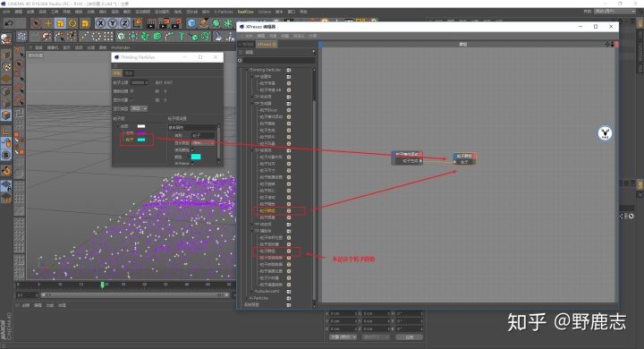The height and width of the screenshot is (349, 644).
Task: Expand the TurbulenceFD tree node
Action: coord(252,292)
